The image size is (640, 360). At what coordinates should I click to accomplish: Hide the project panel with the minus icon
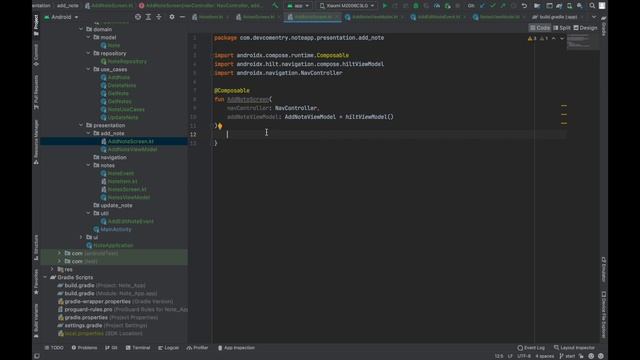[x=182, y=17]
